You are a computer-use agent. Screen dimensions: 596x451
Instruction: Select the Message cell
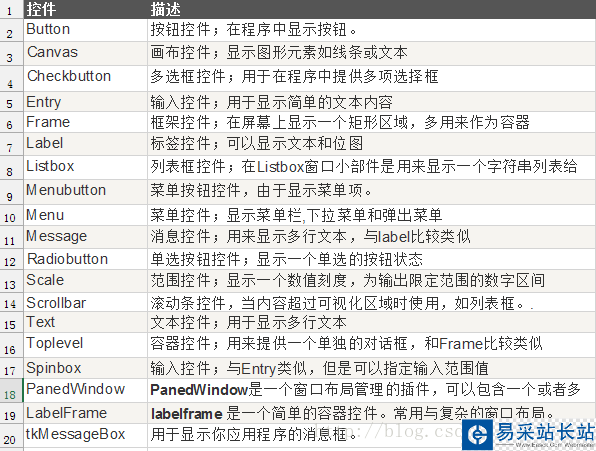point(86,237)
